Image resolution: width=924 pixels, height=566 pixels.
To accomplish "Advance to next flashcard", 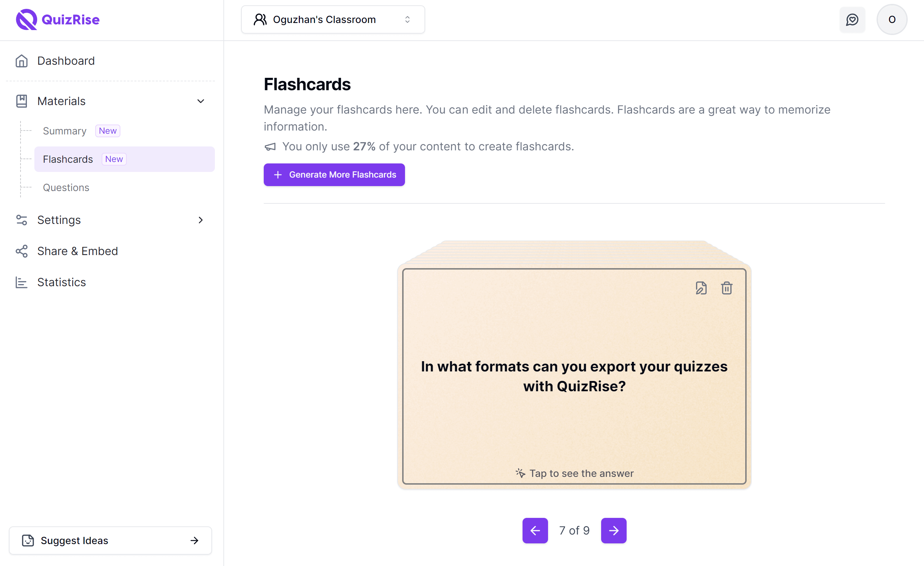I will click(x=614, y=530).
